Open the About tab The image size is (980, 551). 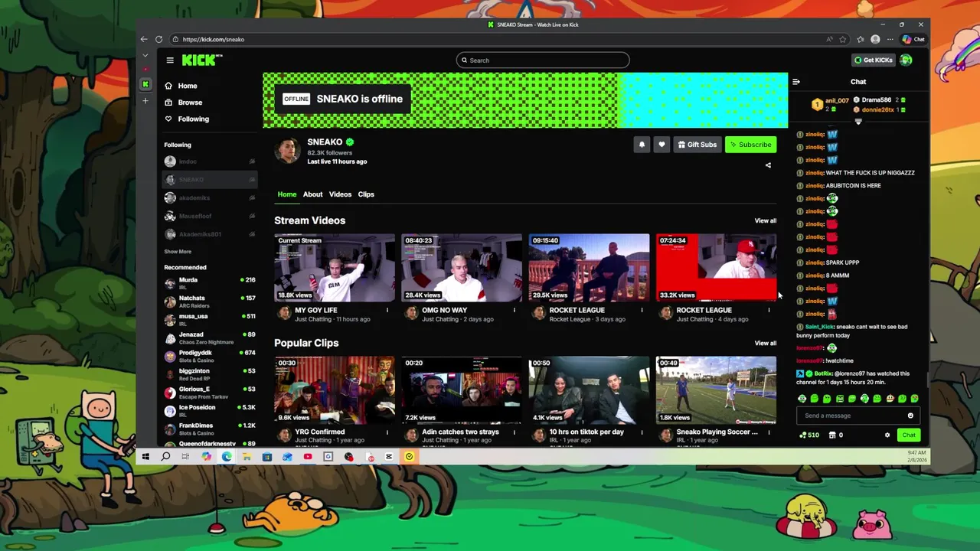pyautogui.click(x=312, y=194)
